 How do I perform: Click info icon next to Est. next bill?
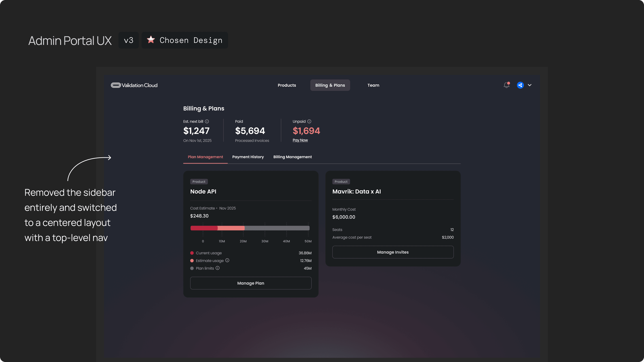[207, 121]
